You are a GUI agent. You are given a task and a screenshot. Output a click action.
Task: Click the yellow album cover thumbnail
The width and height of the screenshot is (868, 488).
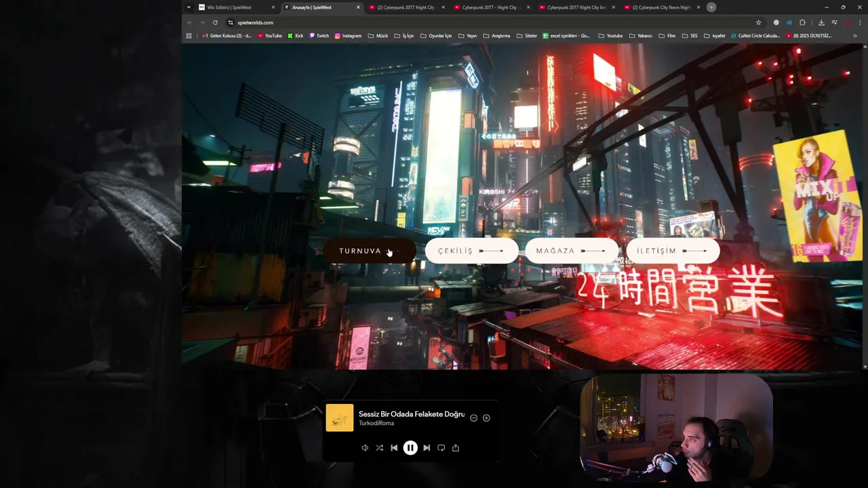pos(340,418)
